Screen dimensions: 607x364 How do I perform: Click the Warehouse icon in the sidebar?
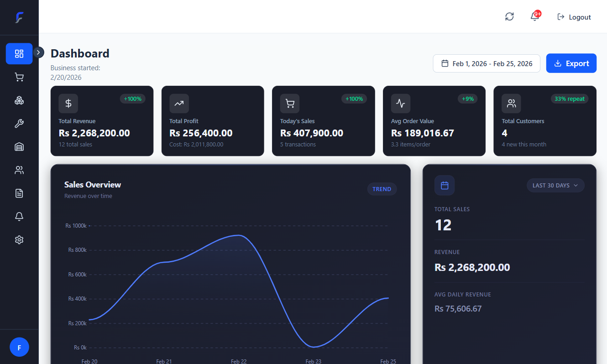(x=19, y=146)
